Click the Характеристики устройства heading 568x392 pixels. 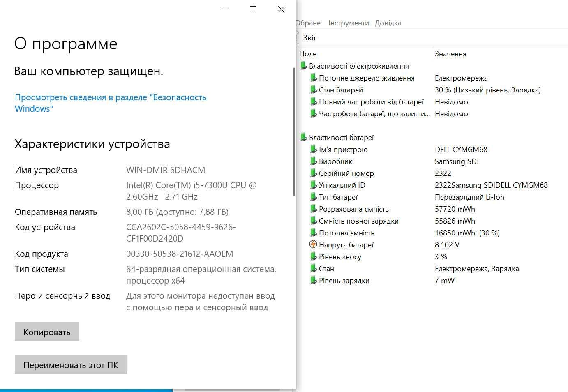(92, 144)
